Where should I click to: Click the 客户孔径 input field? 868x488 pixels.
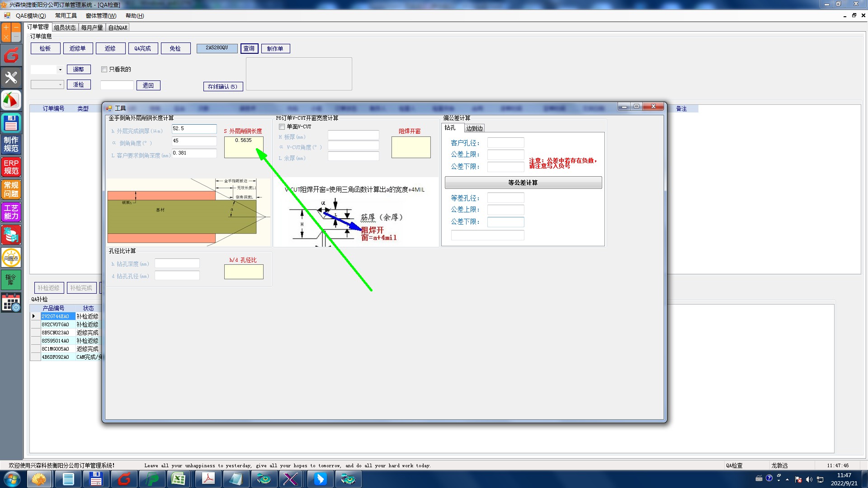505,143
